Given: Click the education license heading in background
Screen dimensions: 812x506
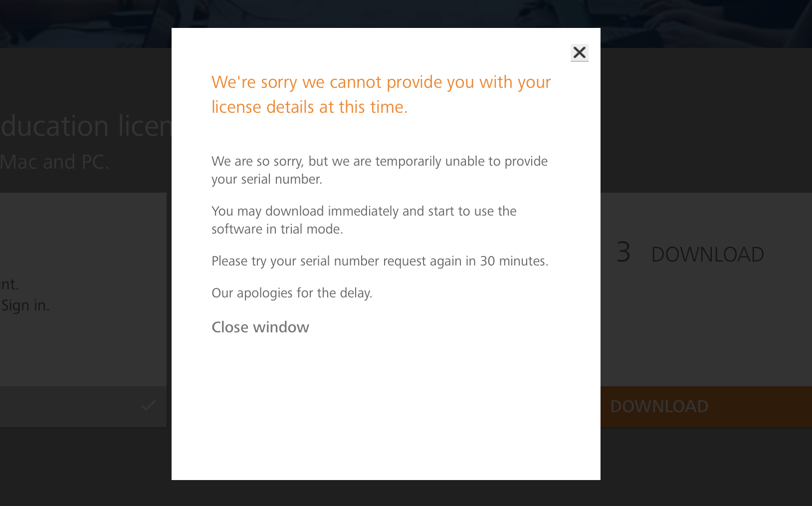Looking at the screenshot, I should [x=85, y=126].
